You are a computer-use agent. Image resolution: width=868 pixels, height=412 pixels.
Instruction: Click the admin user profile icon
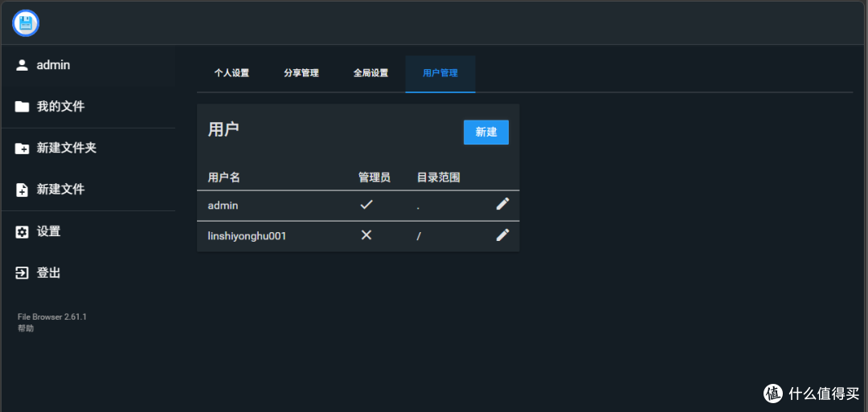(x=22, y=65)
